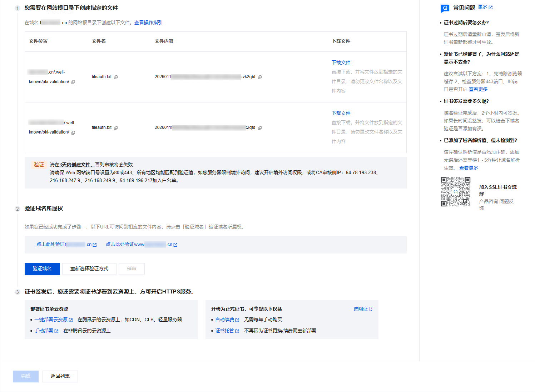Image resolution: width=535 pixels, height=392 pixels.
Task: Download the second row's 下载文件
Action: tap(341, 113)
